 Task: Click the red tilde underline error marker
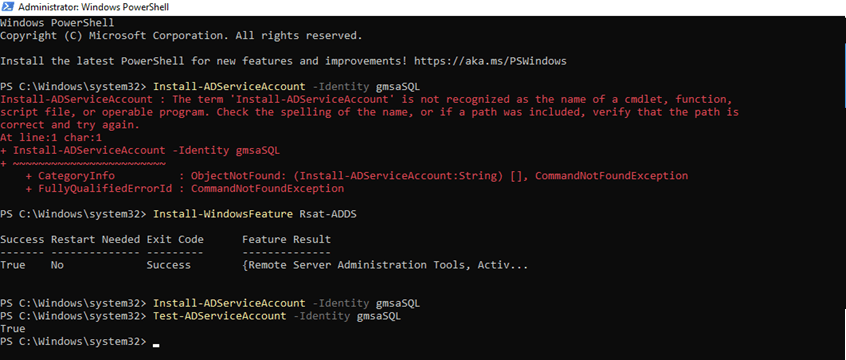click(x=90, y=164)
